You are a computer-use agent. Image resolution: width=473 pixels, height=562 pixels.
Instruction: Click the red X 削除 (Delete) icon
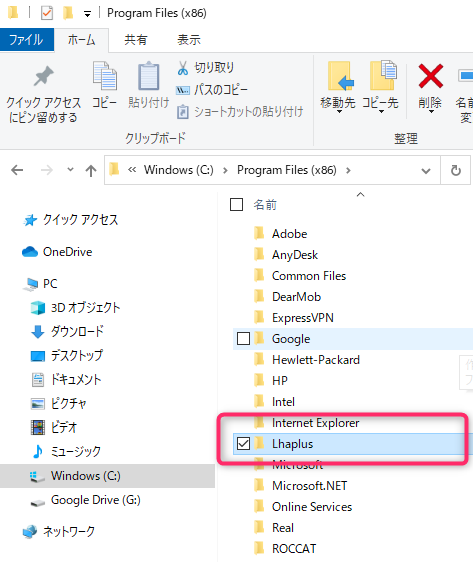pos(430,76)
